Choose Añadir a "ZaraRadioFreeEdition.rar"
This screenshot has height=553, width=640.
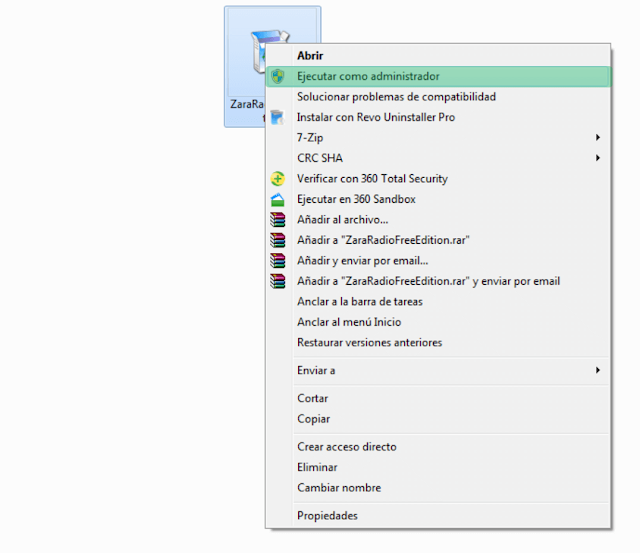pos(438,240)
